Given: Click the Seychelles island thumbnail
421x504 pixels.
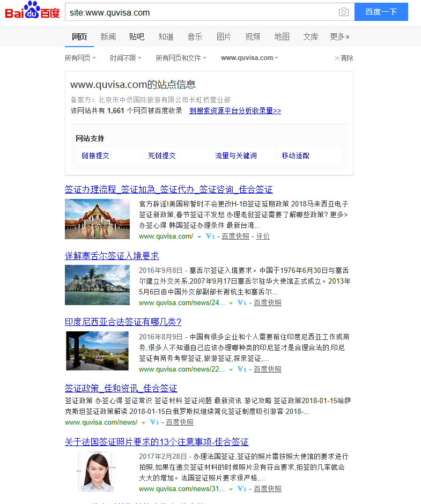Looking at the screenshot, I should point(97,285).
